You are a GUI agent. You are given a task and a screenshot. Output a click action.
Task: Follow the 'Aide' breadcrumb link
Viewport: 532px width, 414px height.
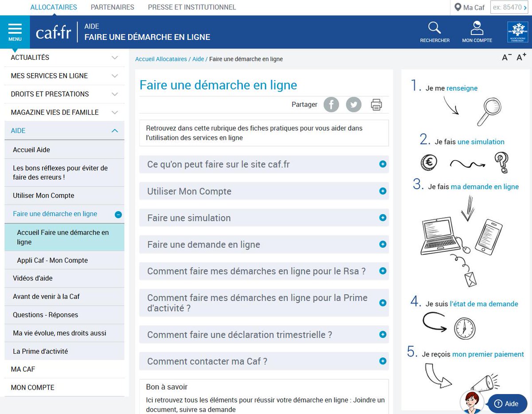pyautogui.click(x=198, y=59)
